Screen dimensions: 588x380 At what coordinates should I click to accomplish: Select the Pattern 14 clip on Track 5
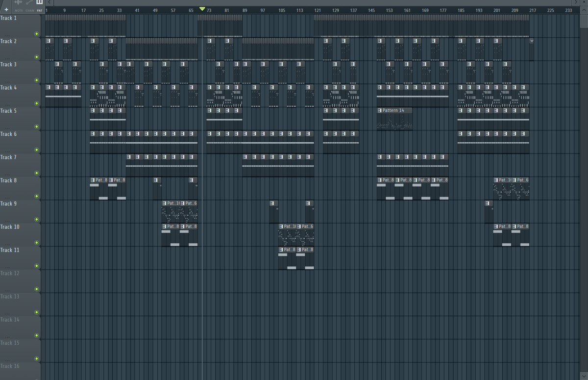pos(394,119)
